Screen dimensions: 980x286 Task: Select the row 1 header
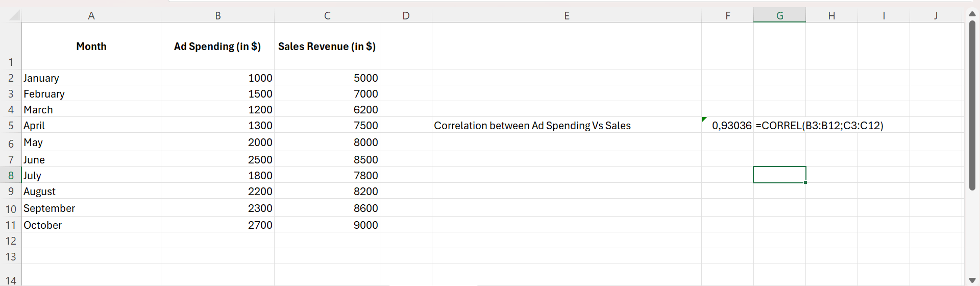(x=11, y=62)
